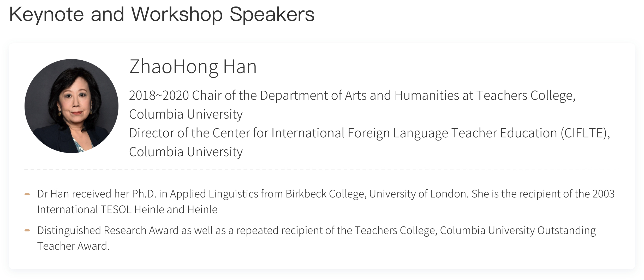Click the Distinguished Research Award sentence
The height and width of the screenshot is (280, 644).
pos(317,231)
